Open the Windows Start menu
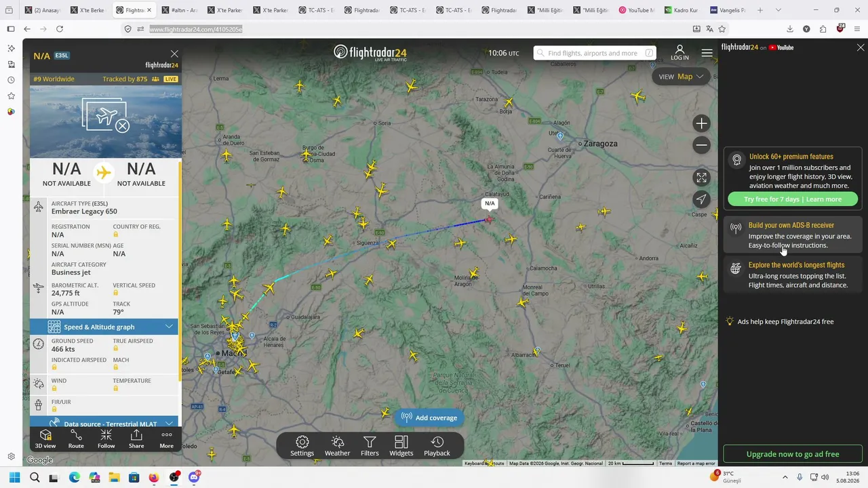Image resolution: width=868 pixels, height=488 pixels. point(15,477)
